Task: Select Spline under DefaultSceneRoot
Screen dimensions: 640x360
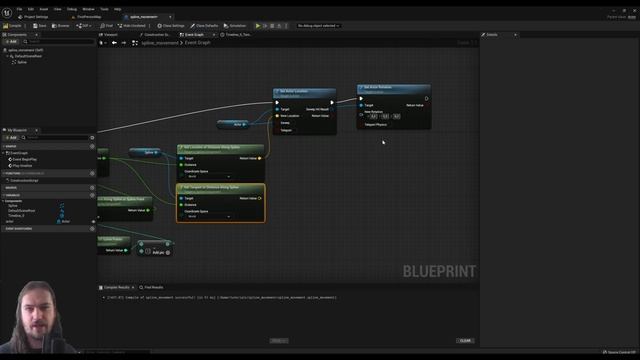Action: (x=22, y=62)
